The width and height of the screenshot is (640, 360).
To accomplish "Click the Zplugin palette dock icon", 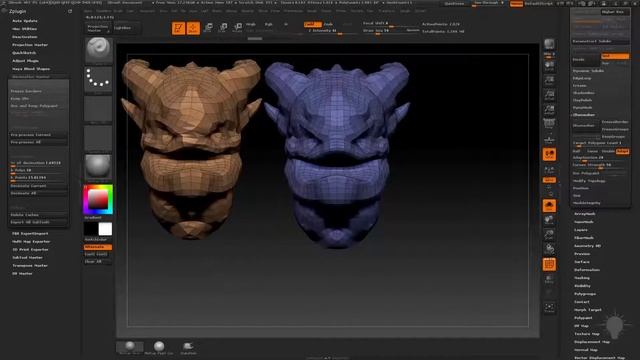I will [70, 11].
